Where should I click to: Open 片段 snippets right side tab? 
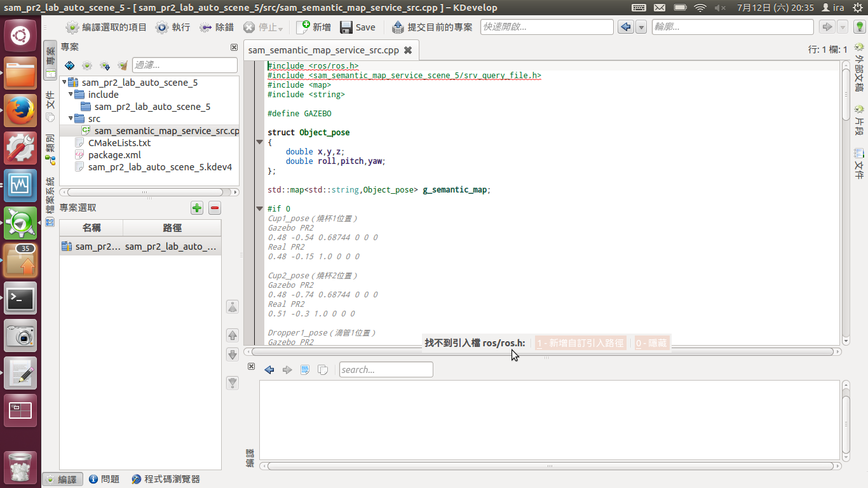[859, 121]
